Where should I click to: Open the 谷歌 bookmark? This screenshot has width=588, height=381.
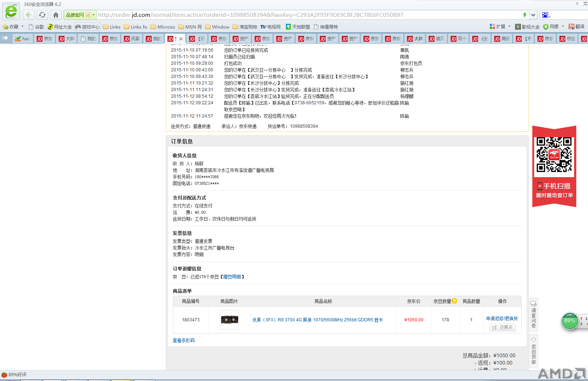point(36,27)
